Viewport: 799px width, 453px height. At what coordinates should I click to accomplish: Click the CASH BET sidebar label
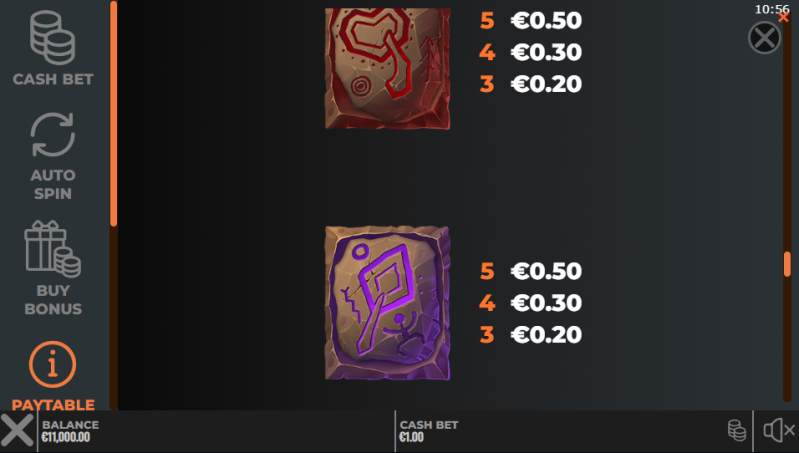53,79
